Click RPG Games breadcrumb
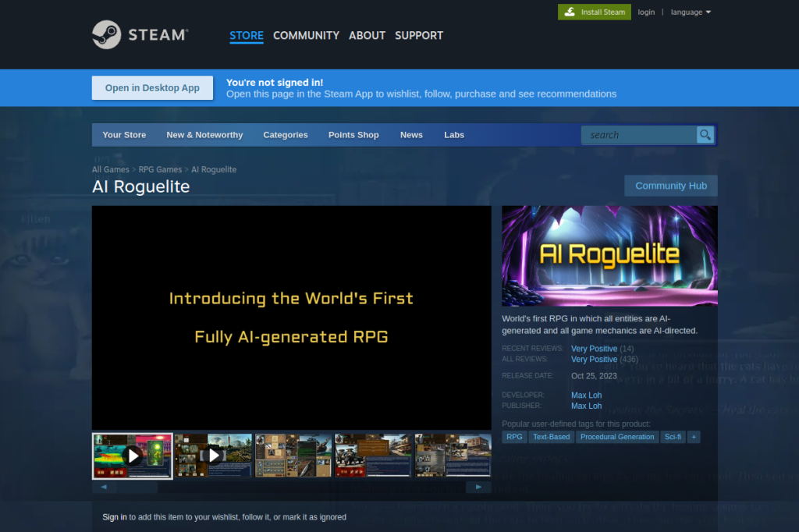799x532 pixels. (160, 170)
